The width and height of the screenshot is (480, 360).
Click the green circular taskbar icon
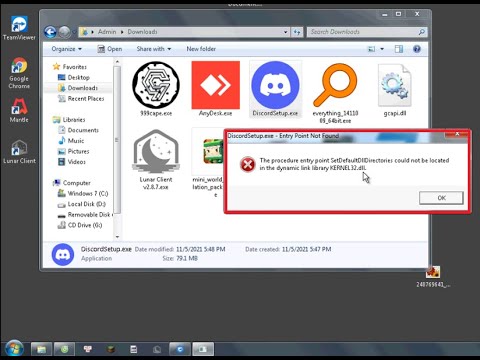pos(65,349)
